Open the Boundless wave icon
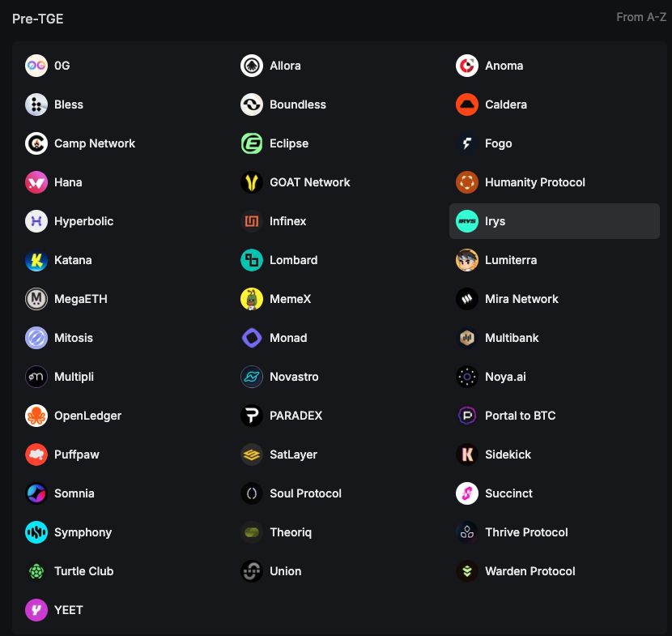This screenshot has height=636, width=672. [252, 105]
